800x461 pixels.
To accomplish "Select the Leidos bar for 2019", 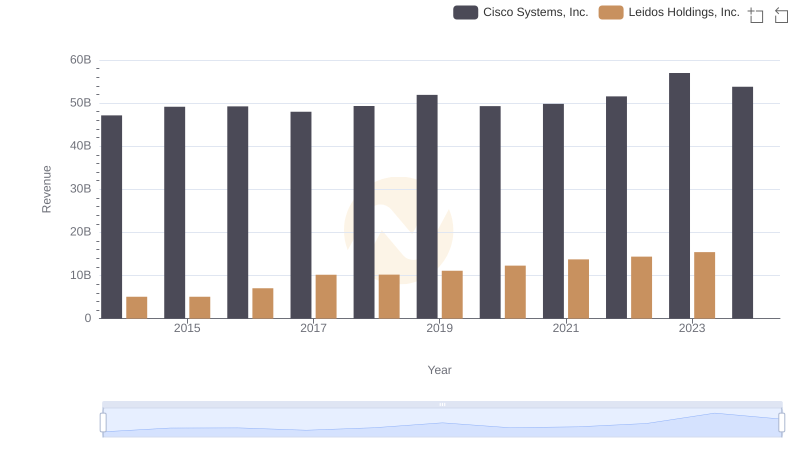I will [x=452, y=295].
